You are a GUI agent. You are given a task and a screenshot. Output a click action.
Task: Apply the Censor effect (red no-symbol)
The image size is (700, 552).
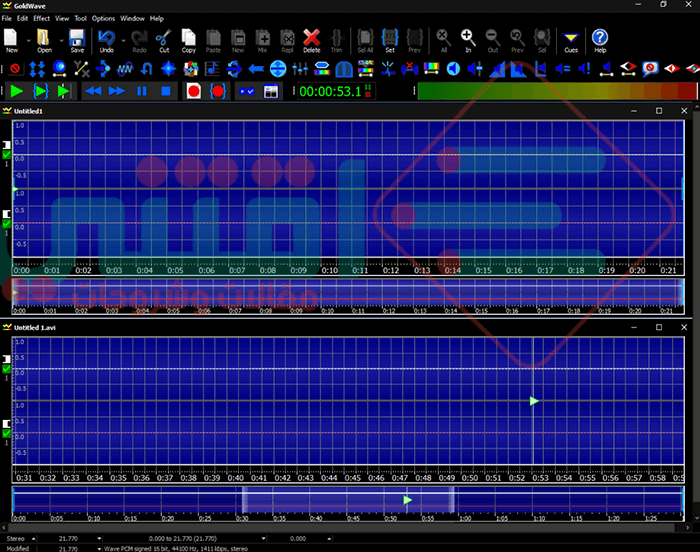(15, 69)
